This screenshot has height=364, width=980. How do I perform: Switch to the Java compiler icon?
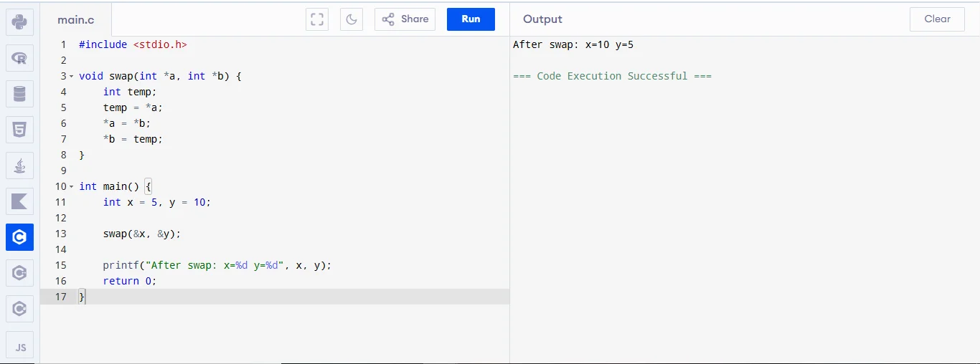coord(19,166)
